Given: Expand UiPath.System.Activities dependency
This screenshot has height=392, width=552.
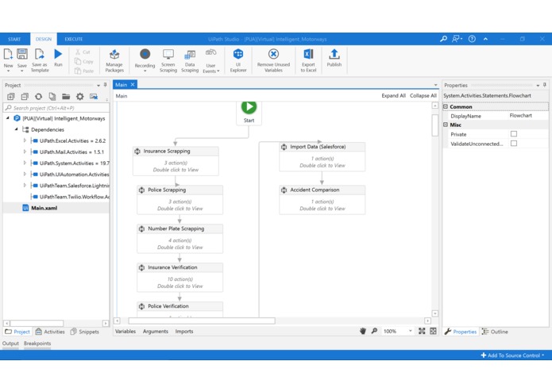Looking at the screenshot, I should tap(25, 163).
